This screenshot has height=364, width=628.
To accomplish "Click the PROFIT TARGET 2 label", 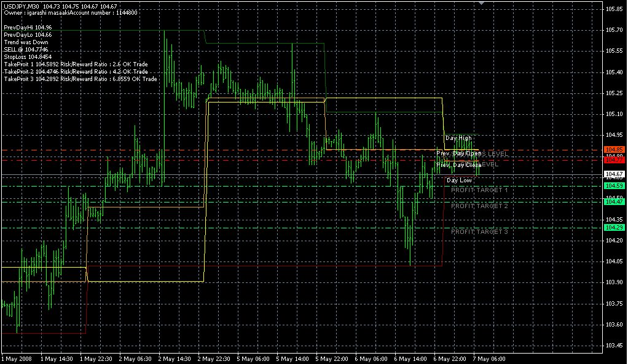I will click(x=479, y=206).
